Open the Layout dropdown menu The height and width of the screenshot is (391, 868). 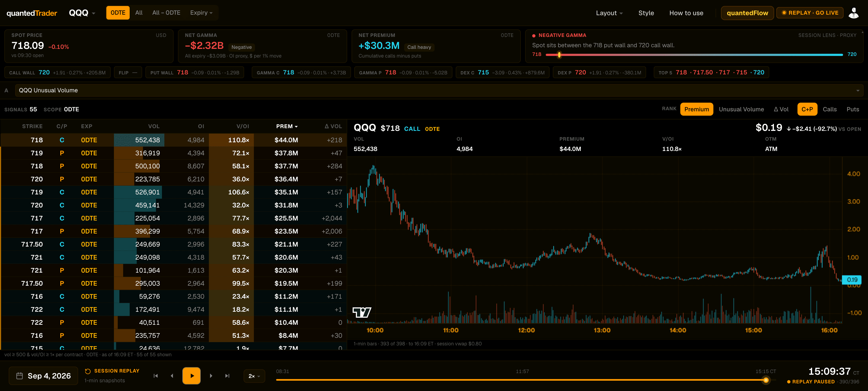[609, 13]
